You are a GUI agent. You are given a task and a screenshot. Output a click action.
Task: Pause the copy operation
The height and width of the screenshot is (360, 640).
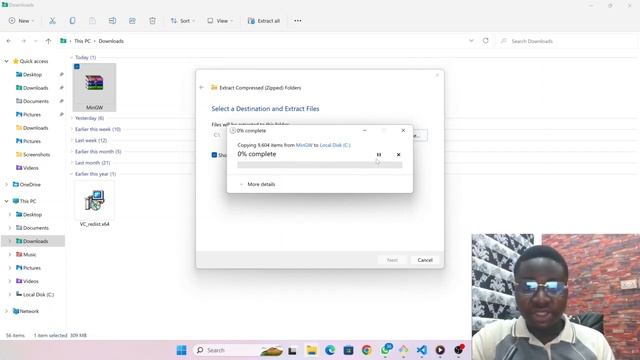click(379, 155)
